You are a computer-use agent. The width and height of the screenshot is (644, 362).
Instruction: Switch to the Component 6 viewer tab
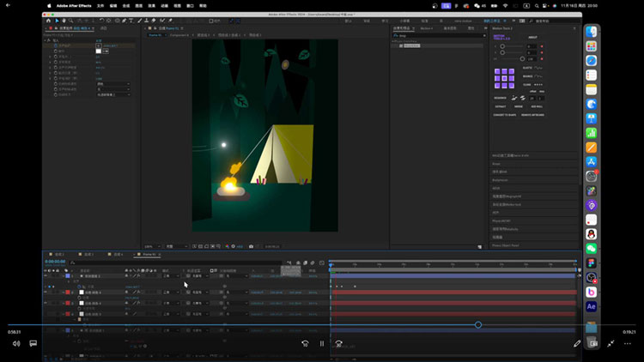(179, 35)
